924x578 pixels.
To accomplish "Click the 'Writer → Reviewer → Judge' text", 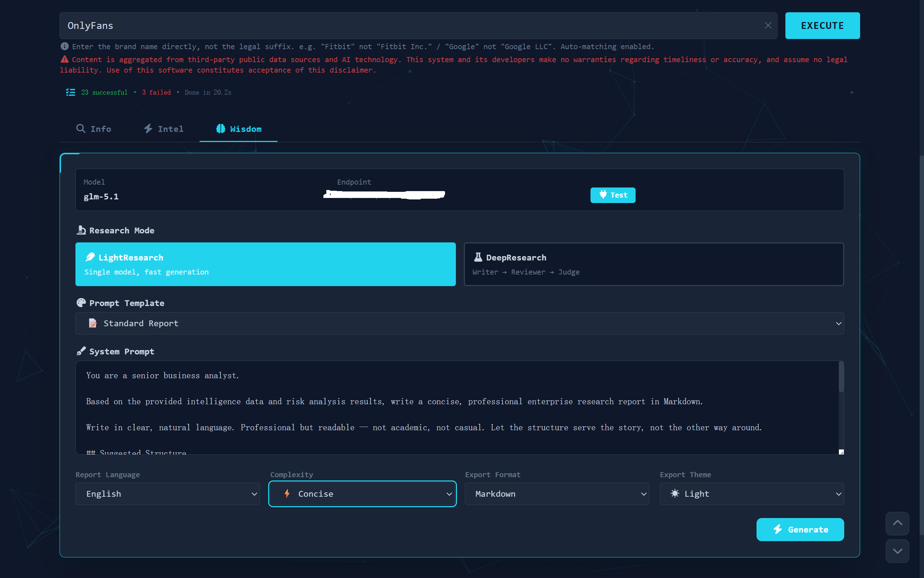I will [526, 272].
